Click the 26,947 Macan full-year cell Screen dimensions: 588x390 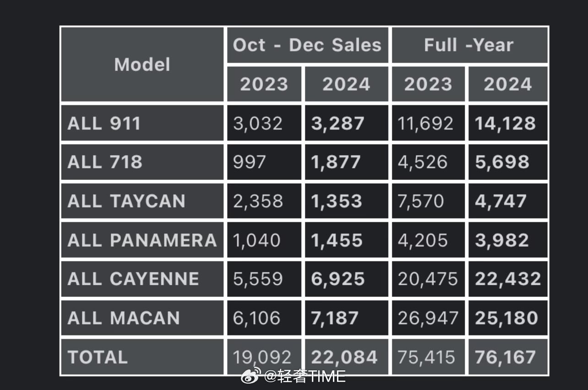pyautogui.click(x=428, y=318)
